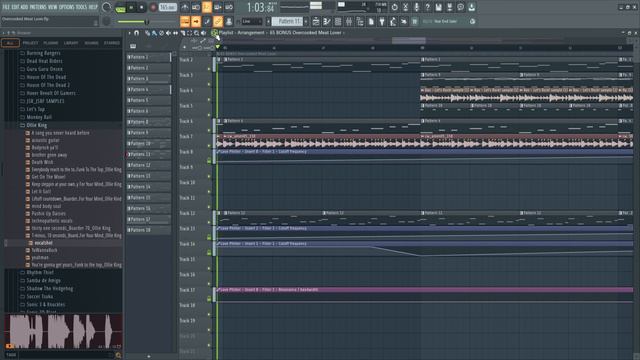Toggle the metronome icon
The image size is (640, 360).
click(185, 7)
